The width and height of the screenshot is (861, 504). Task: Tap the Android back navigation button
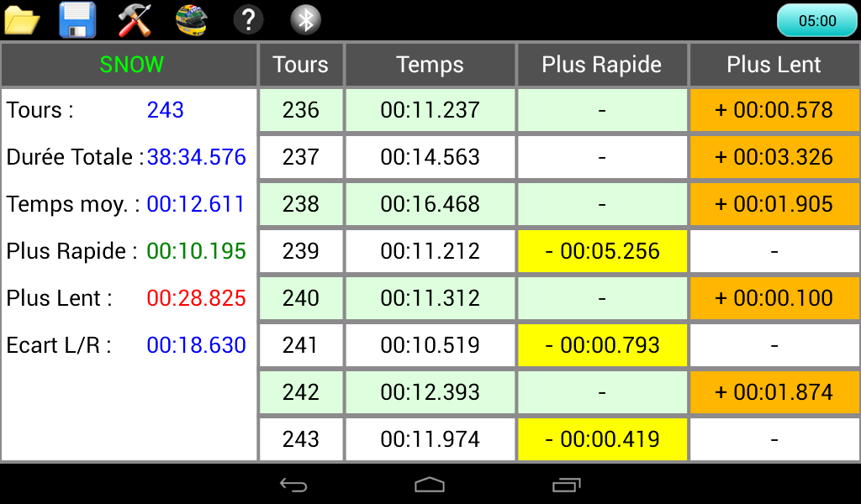pos(293,484)
